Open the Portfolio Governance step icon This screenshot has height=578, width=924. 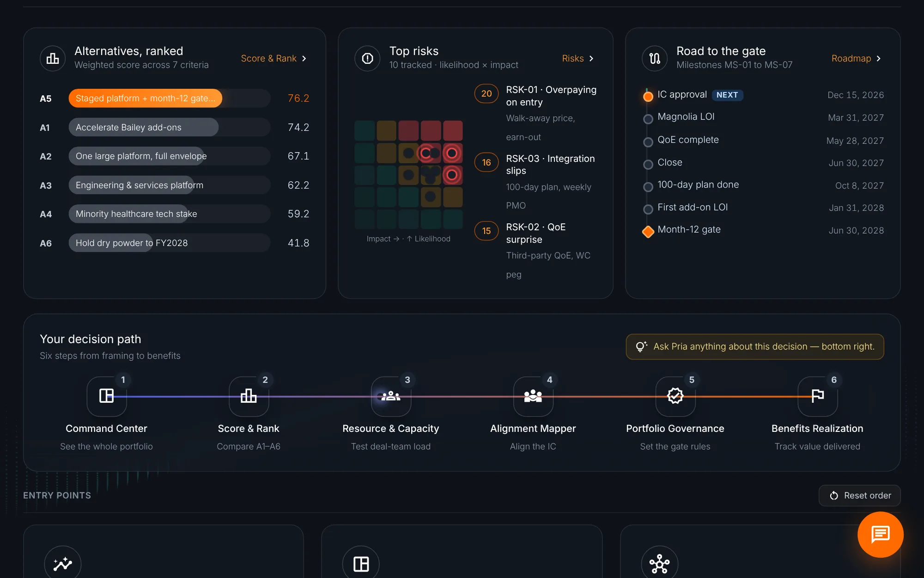(675, 396)
